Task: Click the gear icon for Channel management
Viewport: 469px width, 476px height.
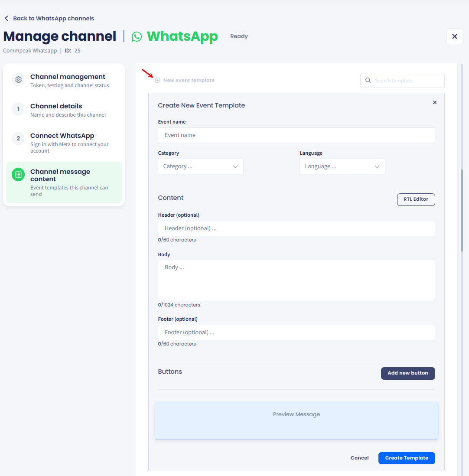Action: click(18, 79)
